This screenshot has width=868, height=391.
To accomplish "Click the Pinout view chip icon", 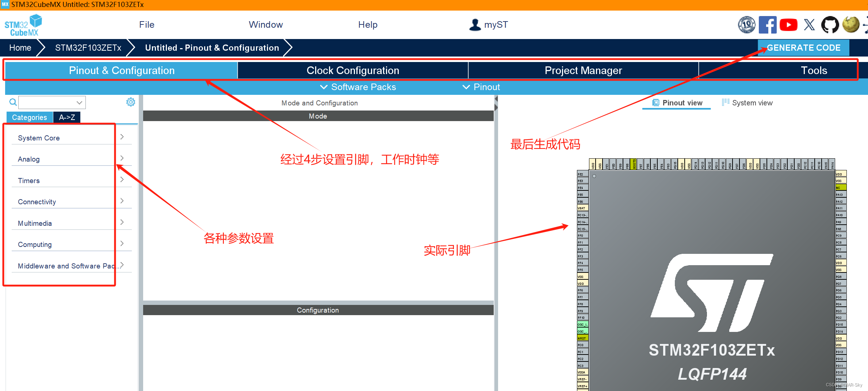I will [x=656, y=103].
